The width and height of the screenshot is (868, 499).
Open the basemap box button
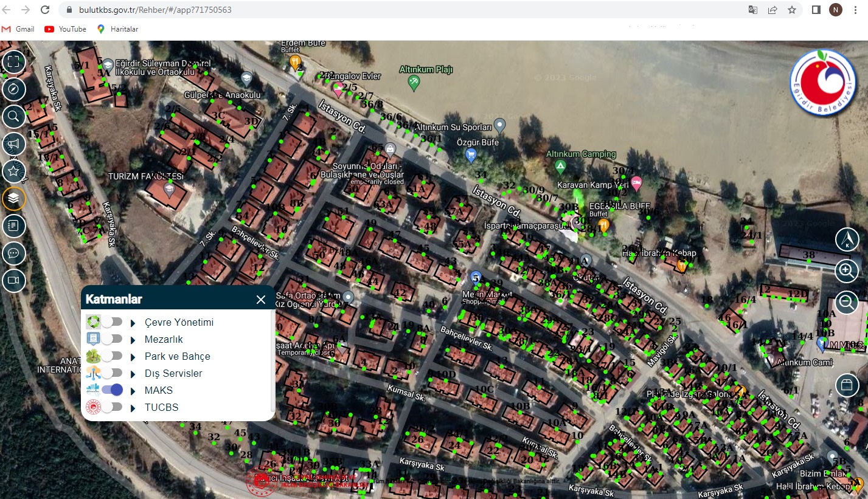point(847,385)
